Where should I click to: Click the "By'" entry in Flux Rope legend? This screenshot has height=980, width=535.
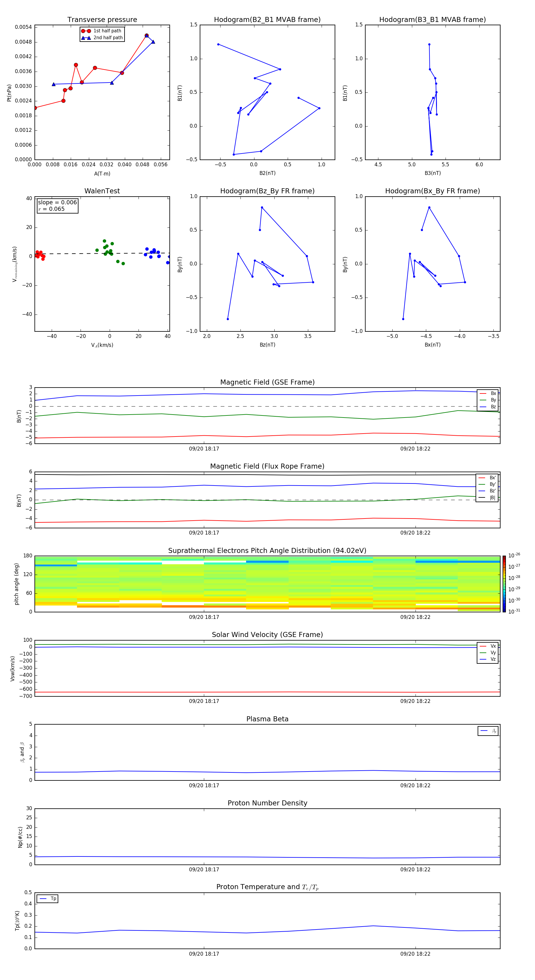[487, 484]
